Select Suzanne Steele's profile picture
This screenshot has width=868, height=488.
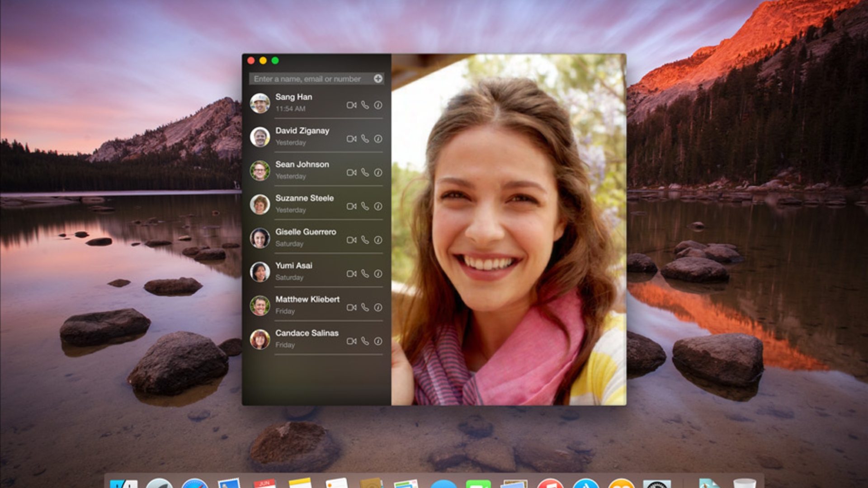coord(260,204)
